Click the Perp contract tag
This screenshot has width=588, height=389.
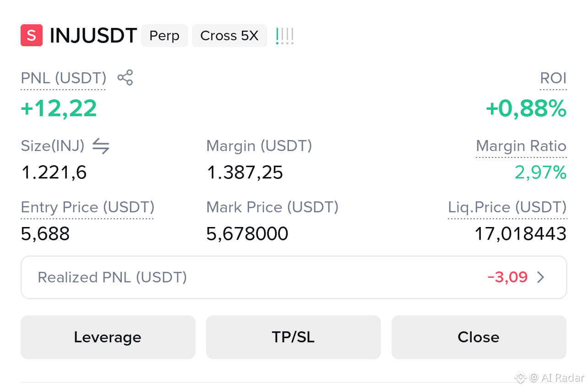(x=164, y=36)
